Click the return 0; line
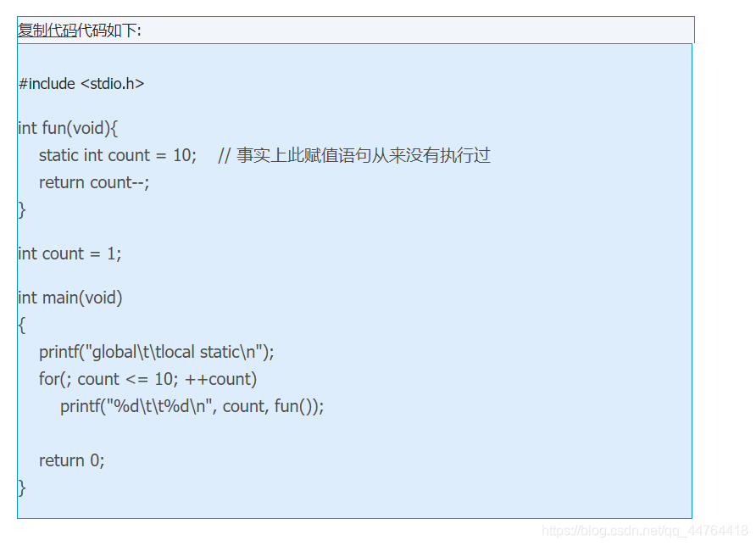 click(x=71, y=460)
